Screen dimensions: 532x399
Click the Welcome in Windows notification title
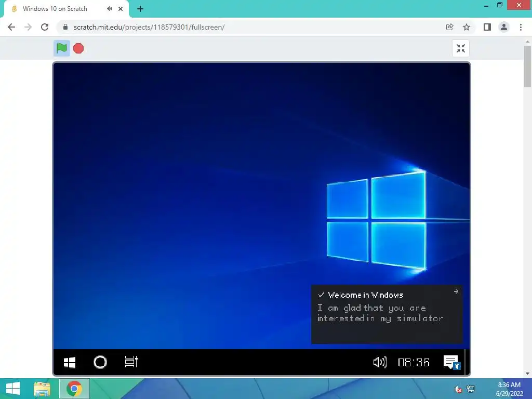coord(365,295)
